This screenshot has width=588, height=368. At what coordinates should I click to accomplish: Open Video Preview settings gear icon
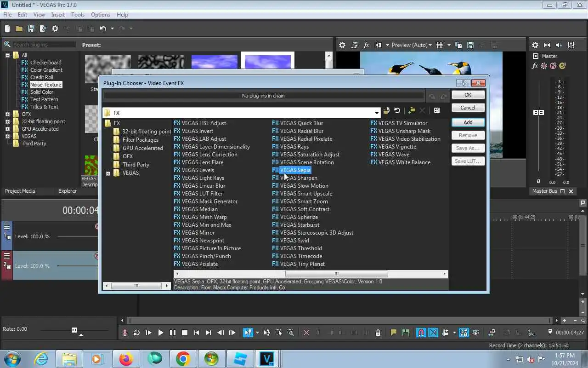pyautogui.click(x=342, y=45)
